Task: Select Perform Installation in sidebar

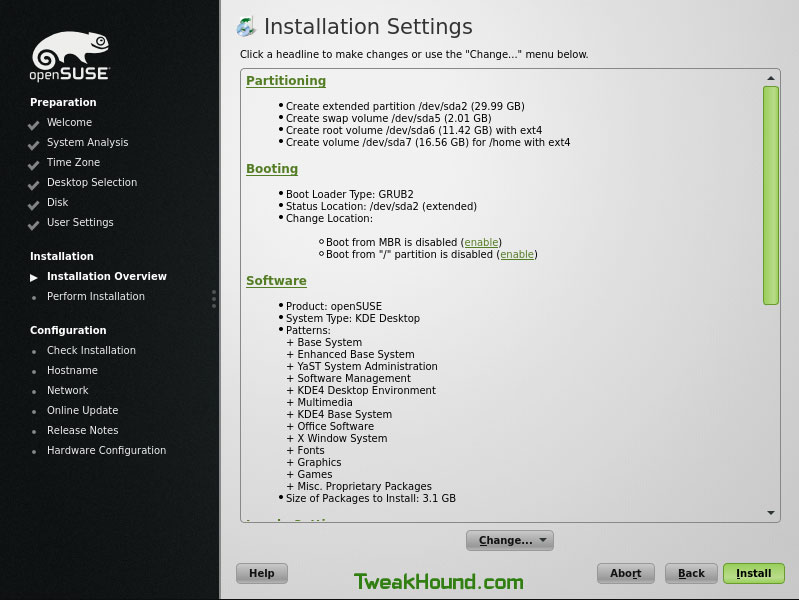Action: [x=96, y=296]
